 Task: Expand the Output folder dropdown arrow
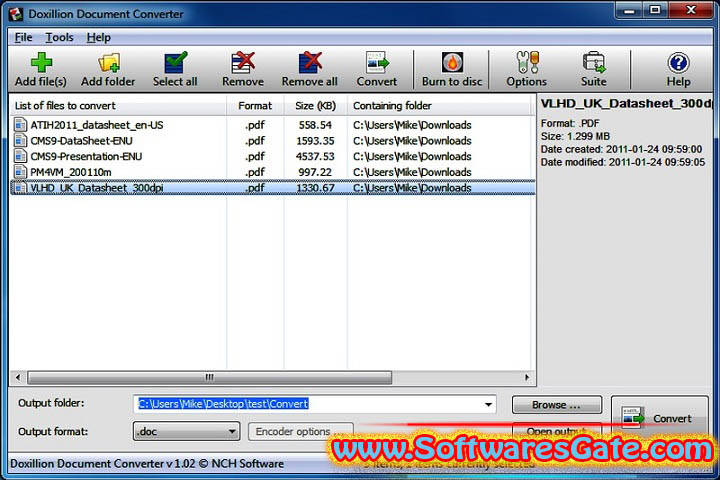488,404
